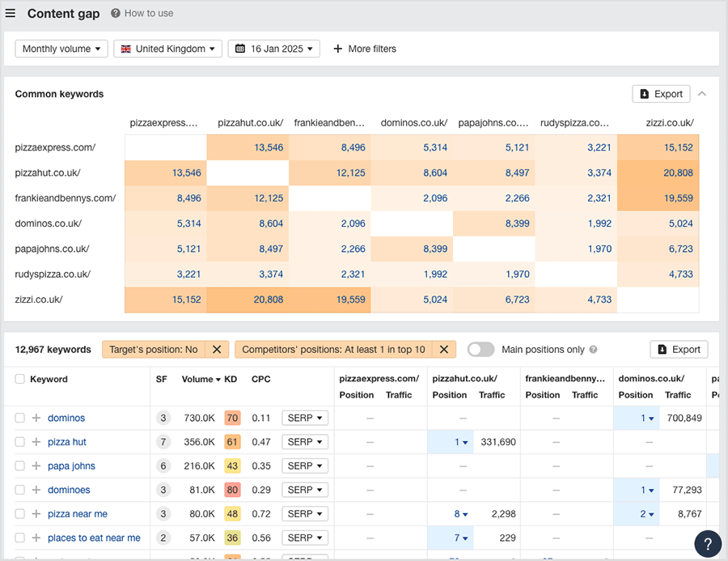Remove the Target's position filter
Image resolution: width=728 pixels, height=561 pixels.
pos(217,350)
